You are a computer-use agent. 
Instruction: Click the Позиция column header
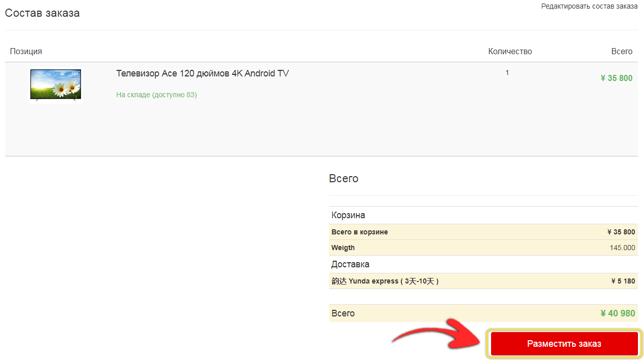[x=26, y=51]
